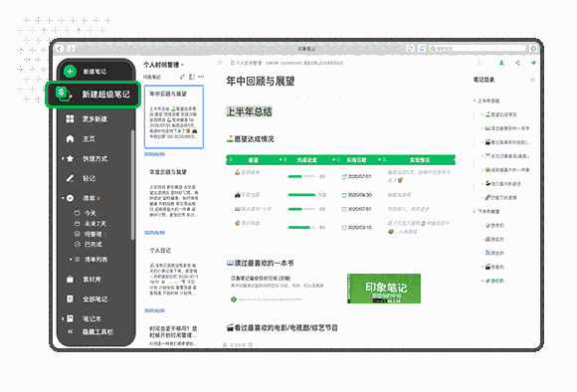Click the navigate back arrow in title bar
Screen dimensions: 577x392
pyautogui.click(x=60, y=48)
